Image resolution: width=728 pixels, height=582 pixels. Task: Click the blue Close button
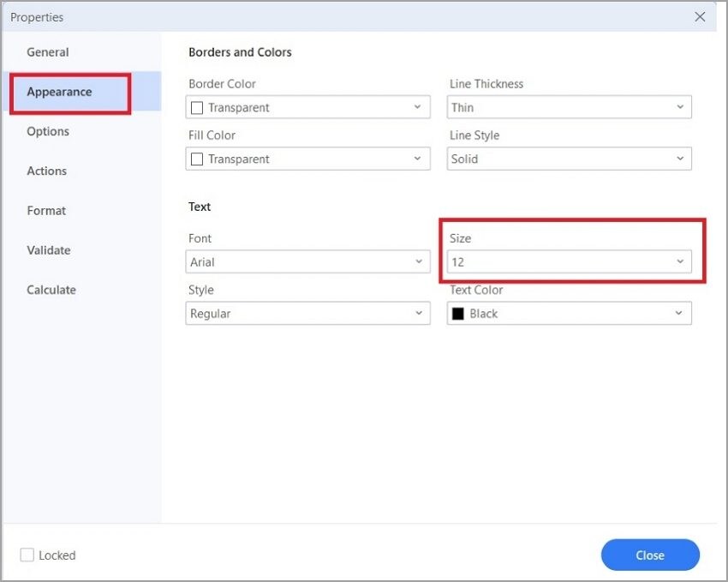pos(650,555)
